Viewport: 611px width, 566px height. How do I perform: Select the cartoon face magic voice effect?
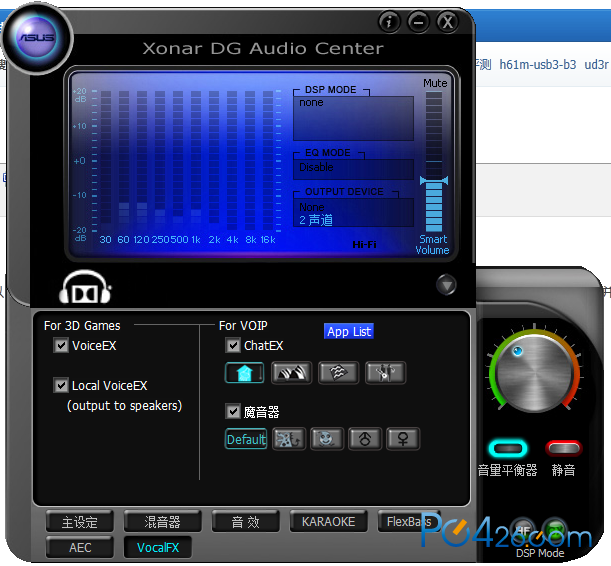(327, 439)
